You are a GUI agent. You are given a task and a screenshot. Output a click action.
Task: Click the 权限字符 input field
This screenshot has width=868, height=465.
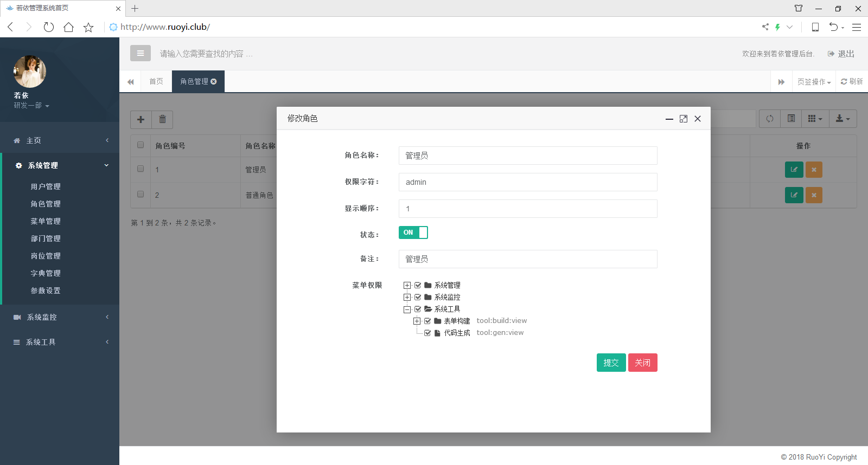click(x=528, y=182)
